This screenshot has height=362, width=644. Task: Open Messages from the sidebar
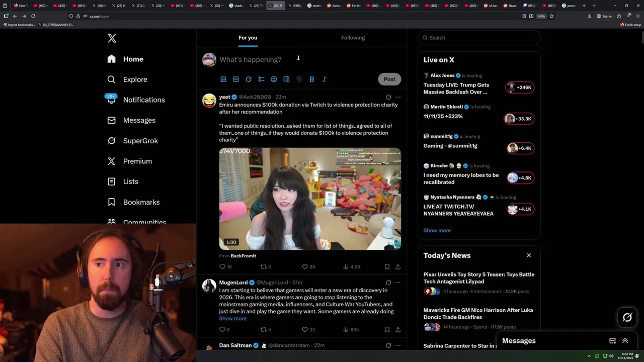point(131,120)
